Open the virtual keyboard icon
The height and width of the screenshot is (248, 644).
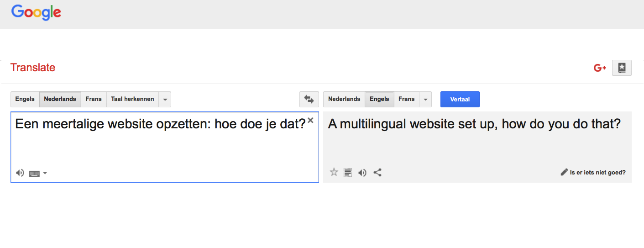click(34, 174)
